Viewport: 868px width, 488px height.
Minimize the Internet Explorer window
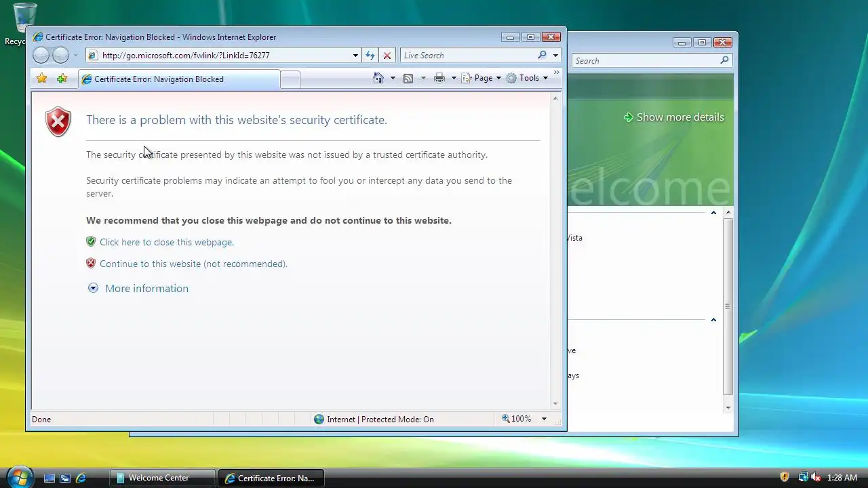511,37
